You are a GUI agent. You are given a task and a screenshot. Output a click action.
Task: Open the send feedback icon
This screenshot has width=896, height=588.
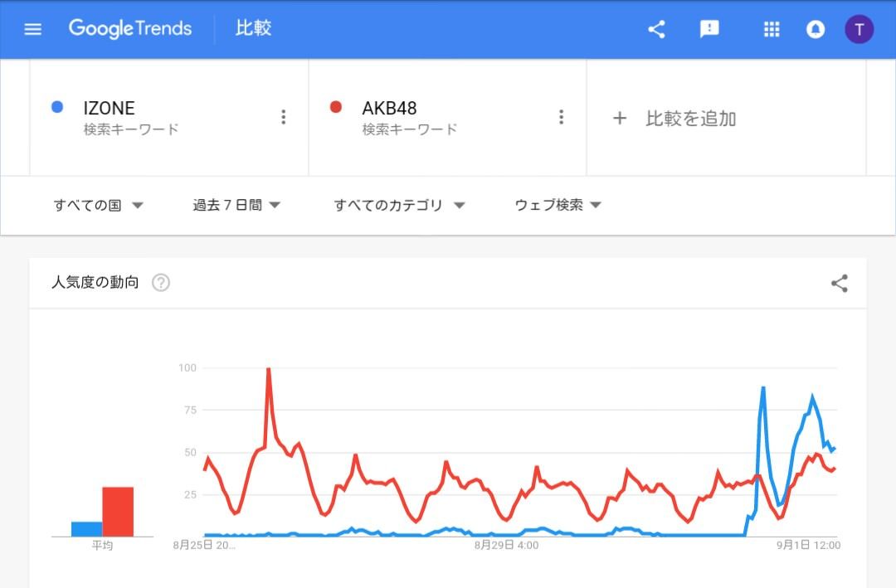point(709,30)
